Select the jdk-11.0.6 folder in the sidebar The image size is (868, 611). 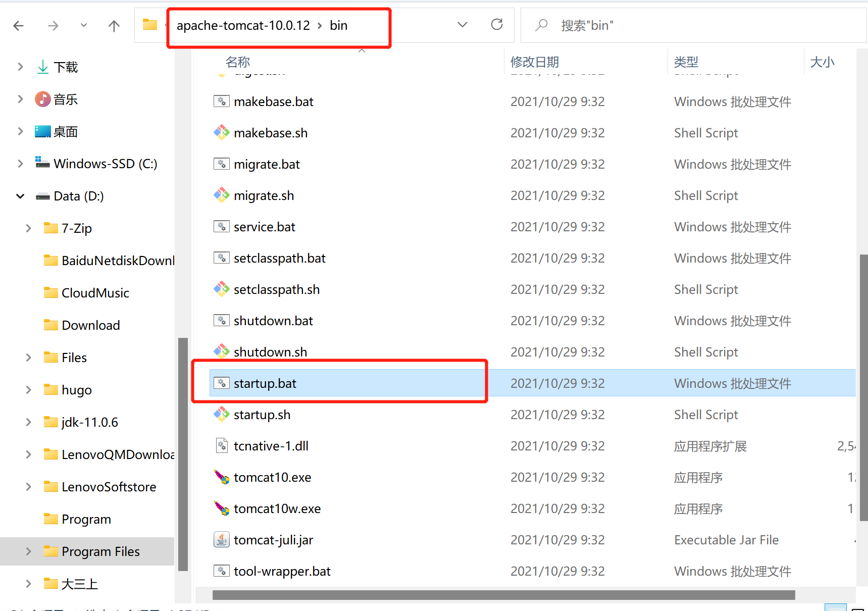pyautogui.click(x=90, y=422)
